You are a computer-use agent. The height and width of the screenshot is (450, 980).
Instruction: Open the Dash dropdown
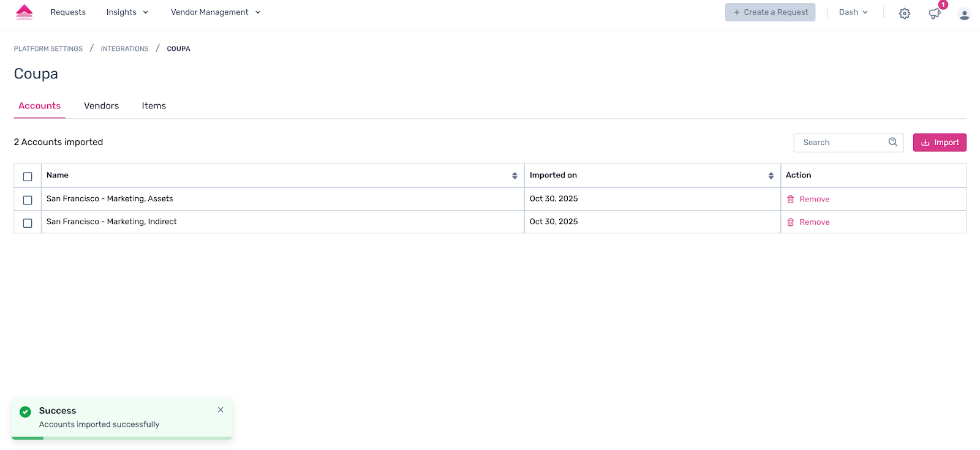853,12
